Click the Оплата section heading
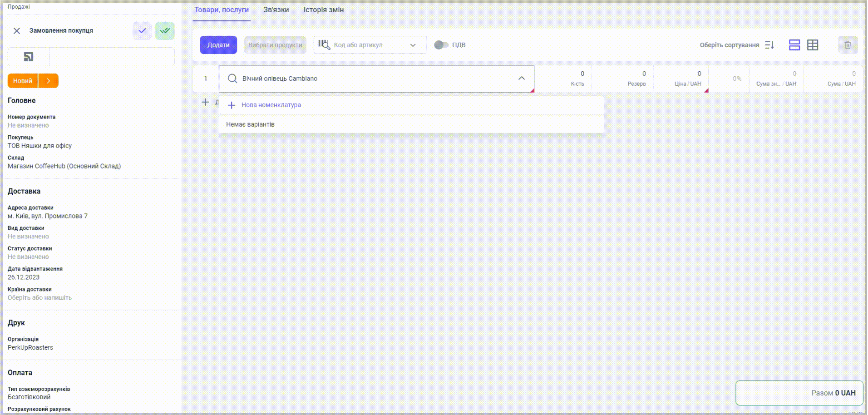 (x=20, y=373)
